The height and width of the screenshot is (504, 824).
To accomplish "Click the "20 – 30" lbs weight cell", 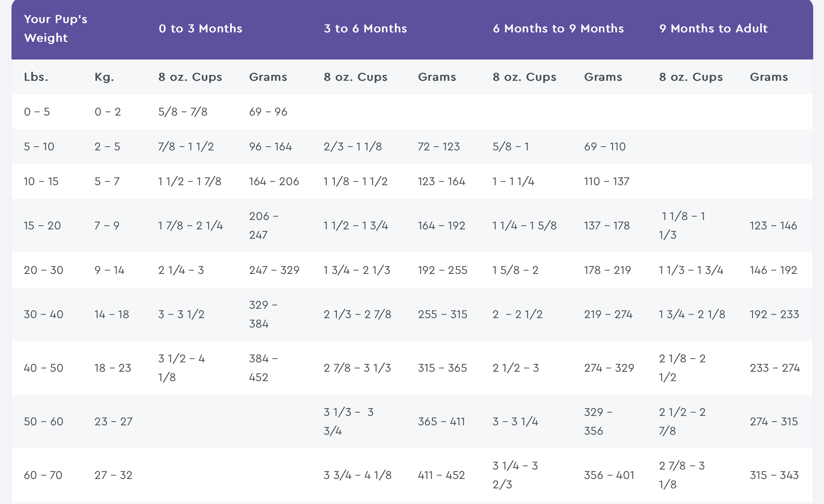I will [44, 270].
